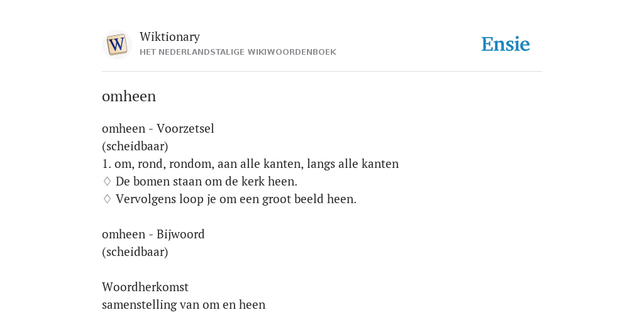Screen dimensions: 644x322
Task: Click the diamond bullet before 'De bomen'
Action: (x=107, y=181)
